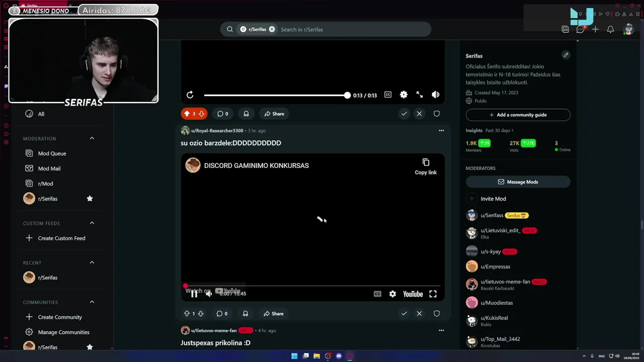
Task: Share the post with 1 vote
Action: coord(274,314)
